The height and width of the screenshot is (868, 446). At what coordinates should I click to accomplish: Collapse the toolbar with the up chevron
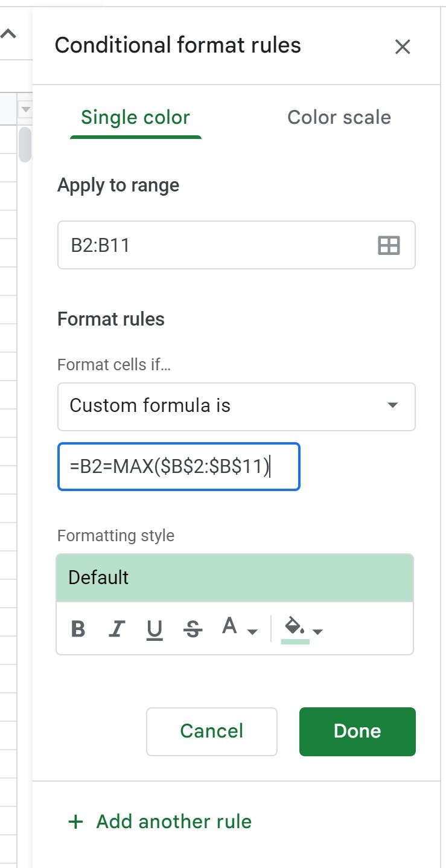[8, 34]
